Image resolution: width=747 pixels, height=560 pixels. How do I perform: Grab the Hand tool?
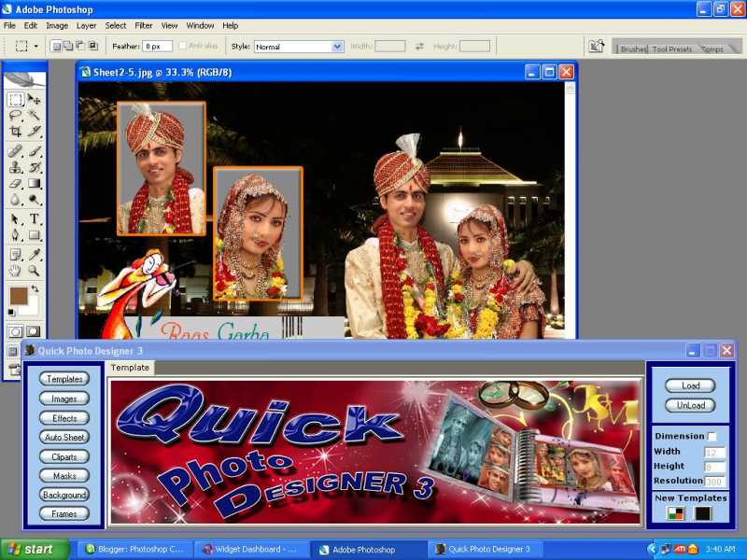pyautogui.click(x=15, y=271)
